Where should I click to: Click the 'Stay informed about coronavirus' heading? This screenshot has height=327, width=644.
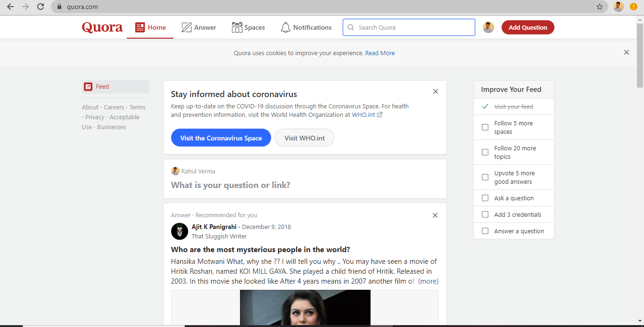tap(234, 94)
